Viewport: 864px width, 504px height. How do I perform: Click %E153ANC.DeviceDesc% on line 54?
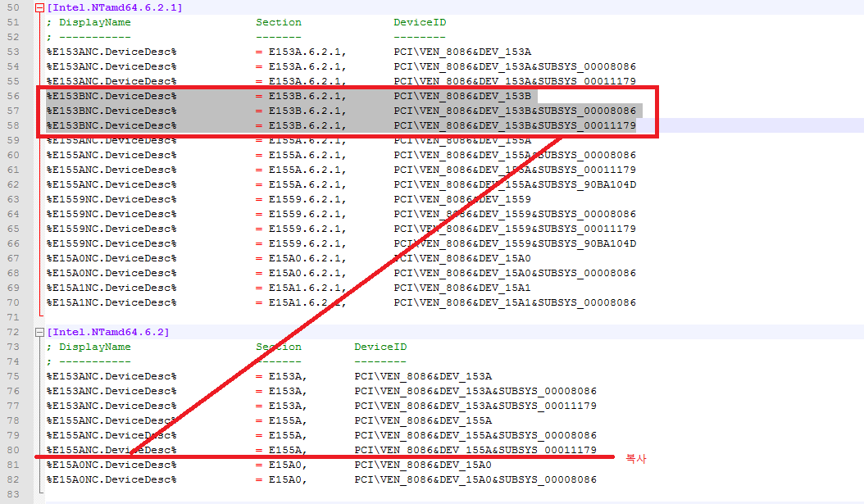111,66
